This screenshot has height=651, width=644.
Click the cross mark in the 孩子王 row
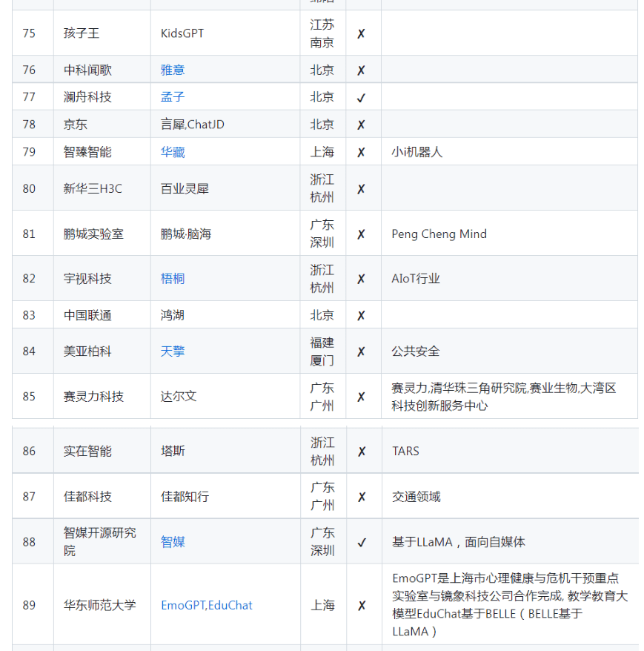click(x=362, y=34)
